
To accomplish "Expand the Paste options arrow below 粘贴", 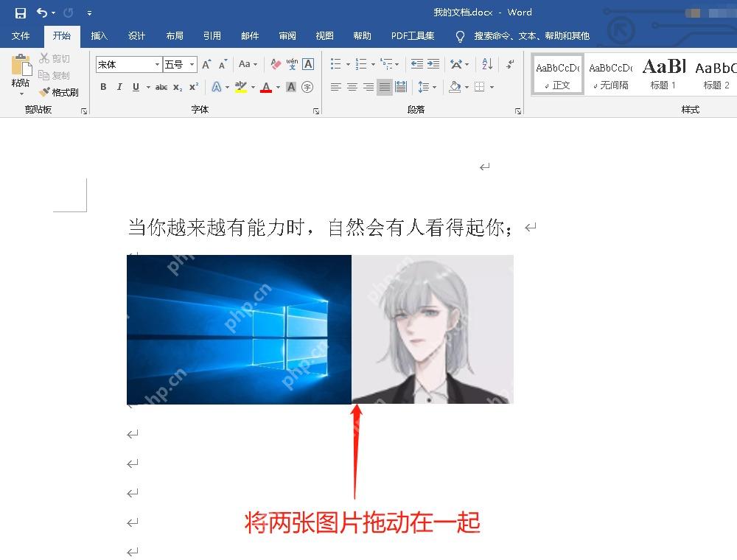I will tap(21, 94).
